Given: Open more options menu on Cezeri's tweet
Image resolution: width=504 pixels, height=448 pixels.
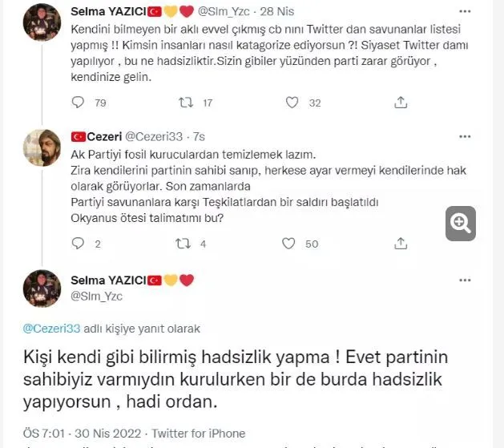Looking at the screenshot, I should pos(465,137).
